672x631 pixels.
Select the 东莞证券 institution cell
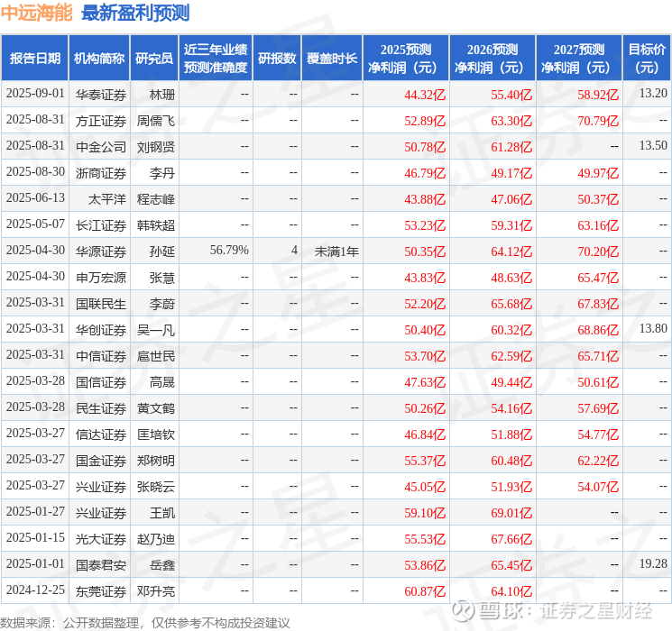point(101,591)
